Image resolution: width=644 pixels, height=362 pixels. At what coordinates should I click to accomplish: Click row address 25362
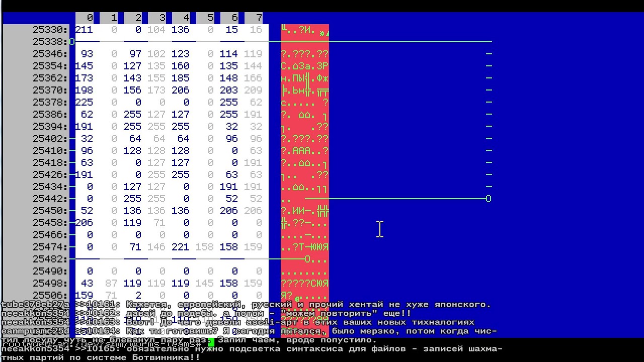[50, 78]
